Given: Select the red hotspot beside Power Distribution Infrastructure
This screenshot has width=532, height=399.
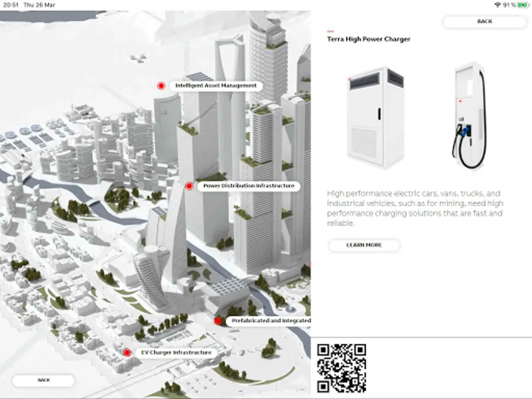Looking at the screenshot, I should (189, 186).
